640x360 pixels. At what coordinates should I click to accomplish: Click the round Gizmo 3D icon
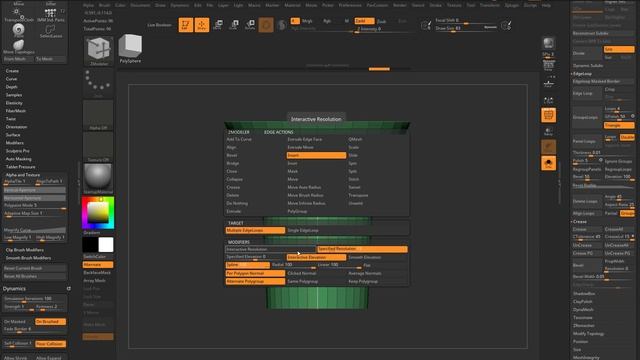pos(266,25)
